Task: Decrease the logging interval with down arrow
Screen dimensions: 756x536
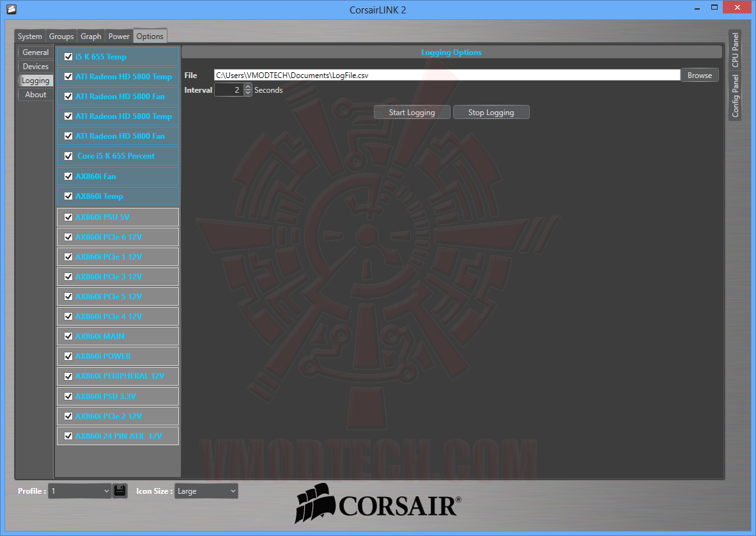Action: coord(248,93)
